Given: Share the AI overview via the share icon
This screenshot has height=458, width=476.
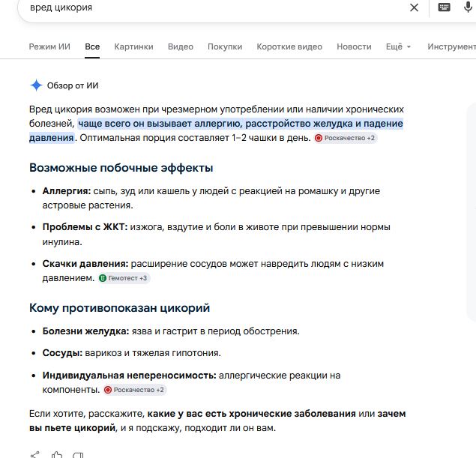Looking at the screenshot, I should coord(35,455).
